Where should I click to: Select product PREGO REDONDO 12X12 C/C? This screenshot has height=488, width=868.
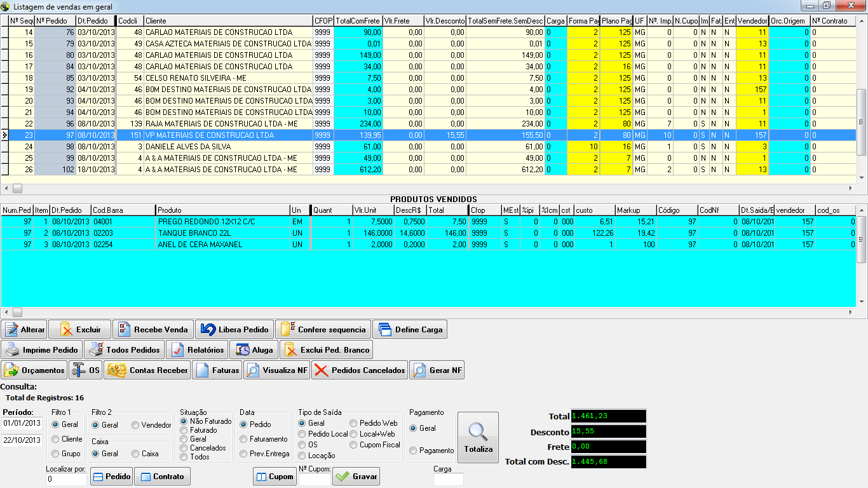click(x=428, y=222)
